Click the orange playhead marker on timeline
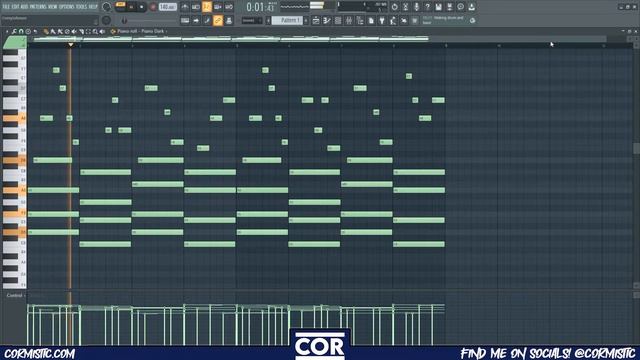 71,44
